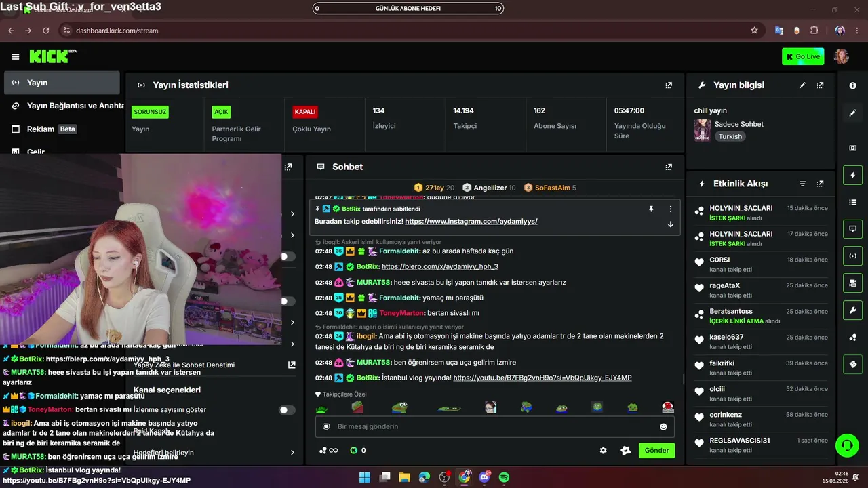Viewport: 868px width, 488px height.
Task: Click top gifter 271ey
Action: click(434, 188)
